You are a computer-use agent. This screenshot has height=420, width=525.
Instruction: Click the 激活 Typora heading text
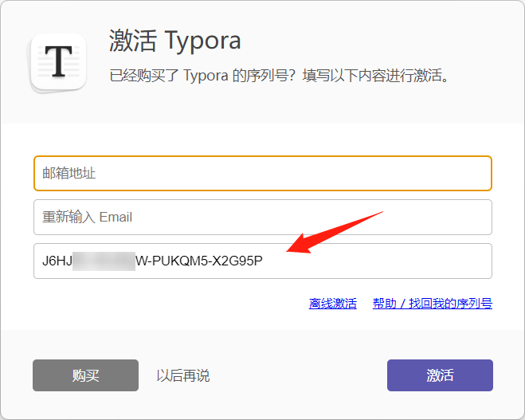174,41
